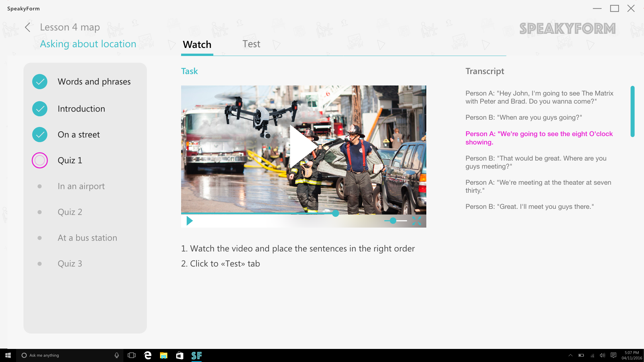Open Task View in the taskbar
Image resolution: width=644 pixels, height=362 pixels.
(x=131, y=355)
